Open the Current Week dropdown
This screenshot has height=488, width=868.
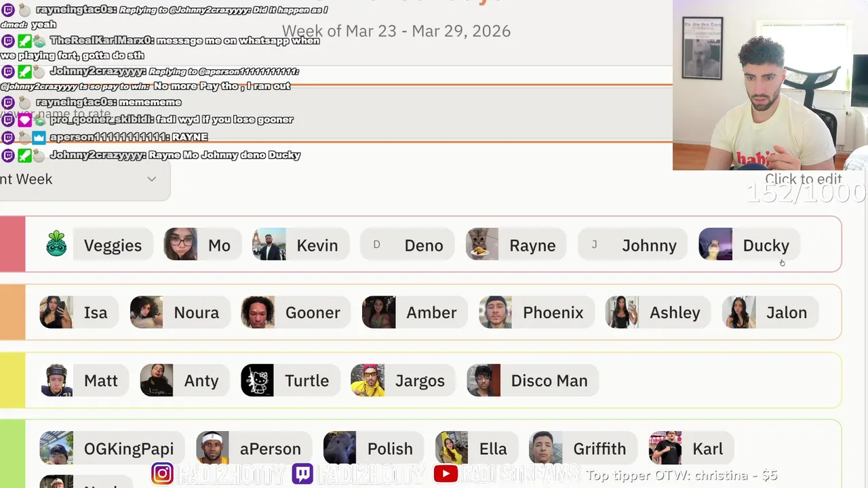point(81,179)
